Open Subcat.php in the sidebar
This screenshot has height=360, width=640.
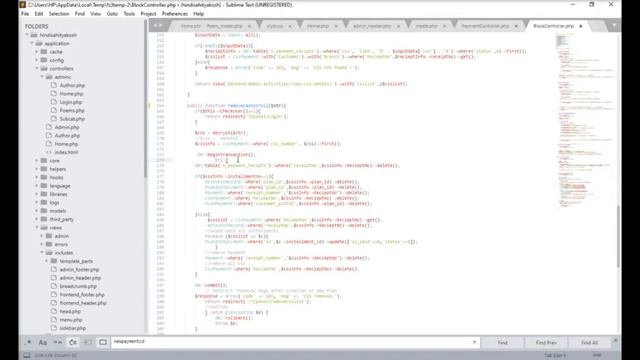point(72,119)
